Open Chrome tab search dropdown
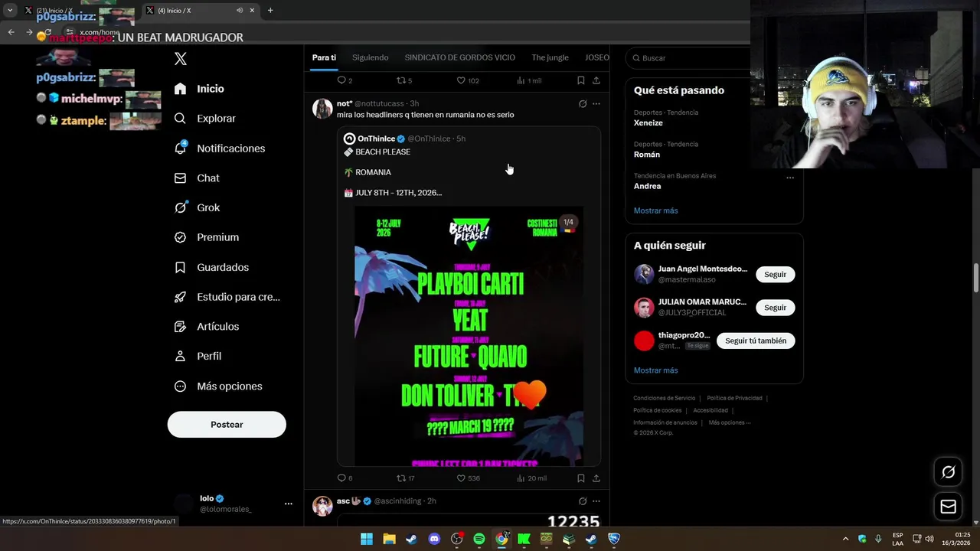 (x=10, y=11)
